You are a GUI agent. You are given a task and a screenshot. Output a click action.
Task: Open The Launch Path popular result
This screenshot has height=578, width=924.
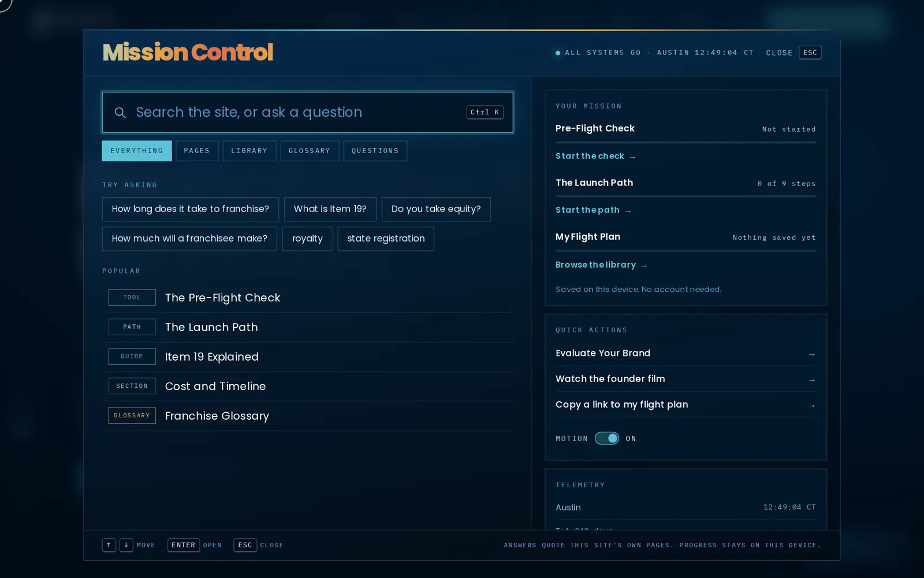308,327
